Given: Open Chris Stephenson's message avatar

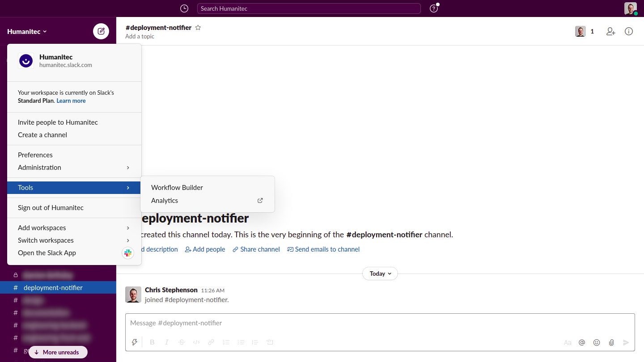Looking at the screenshot, I should (x=133, y=295).
